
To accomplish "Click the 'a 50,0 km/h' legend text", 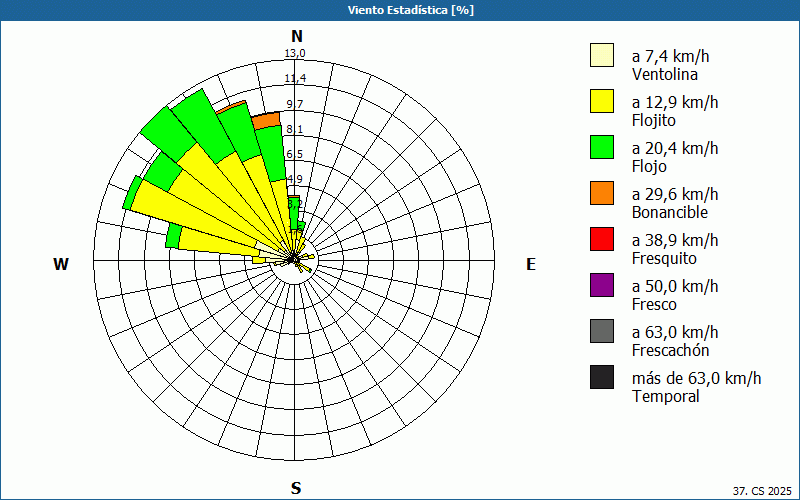I will click(675, 286).
